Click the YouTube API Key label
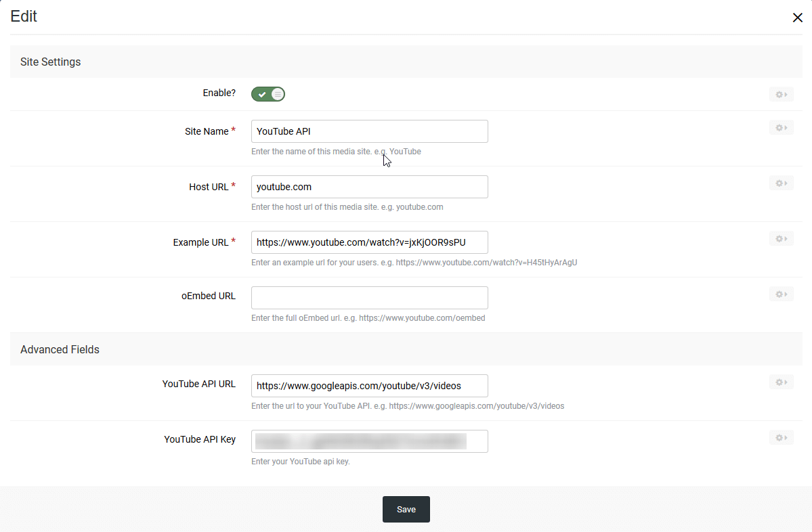The width and height of the screenshot is (812, 532). pos(200,439)
